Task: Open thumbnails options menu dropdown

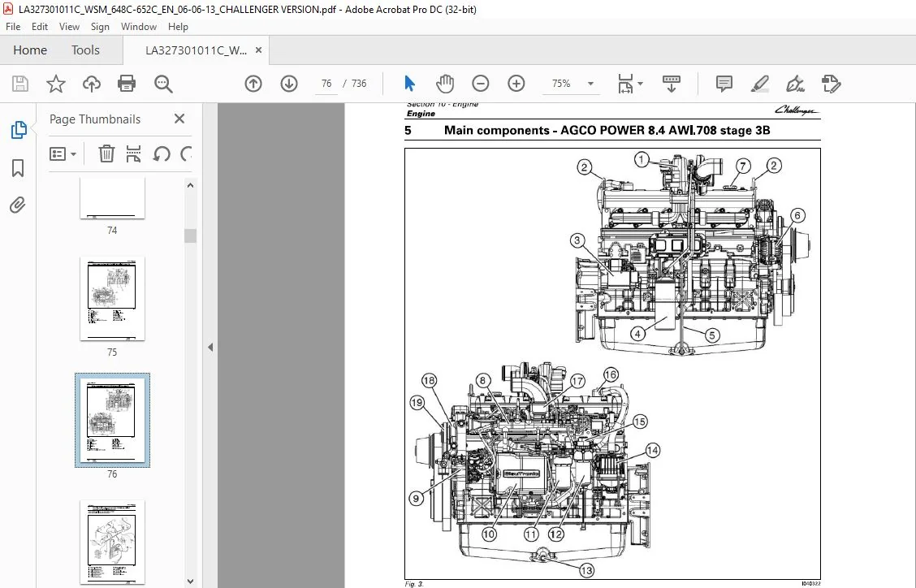Action: point(63,153)
